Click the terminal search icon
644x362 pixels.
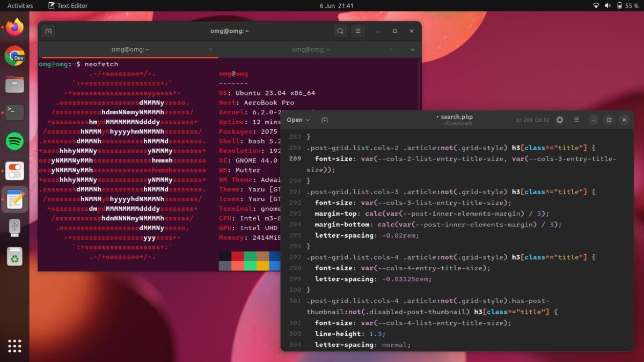340,31
